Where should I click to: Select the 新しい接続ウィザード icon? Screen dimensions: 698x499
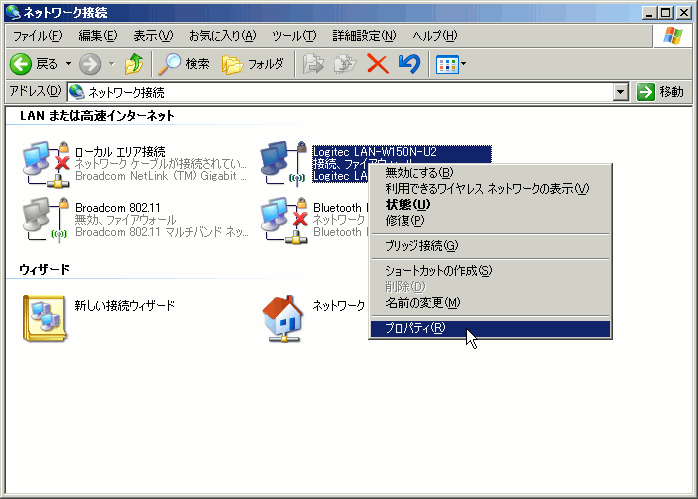(x=45, y=318)
